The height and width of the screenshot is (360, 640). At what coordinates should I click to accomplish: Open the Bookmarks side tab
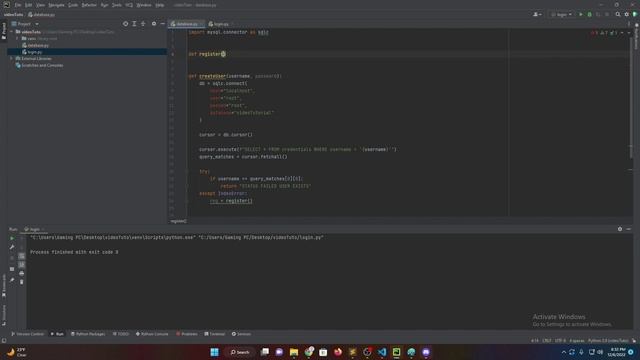(x=4, y=285)
